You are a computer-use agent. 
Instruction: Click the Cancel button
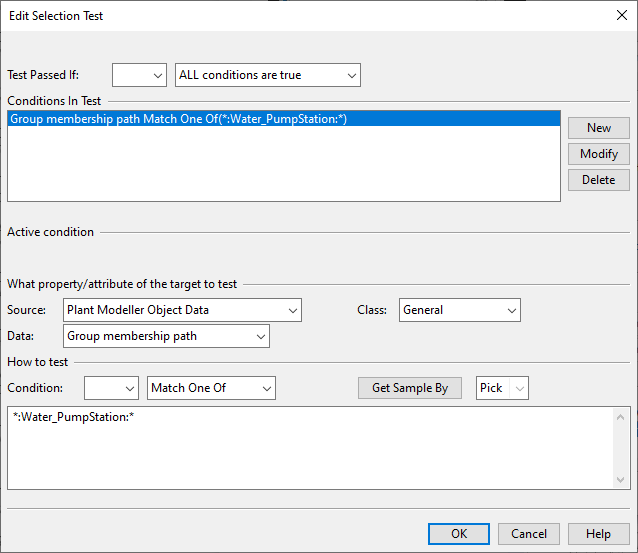pyautogui.click(x=529, y=534)
